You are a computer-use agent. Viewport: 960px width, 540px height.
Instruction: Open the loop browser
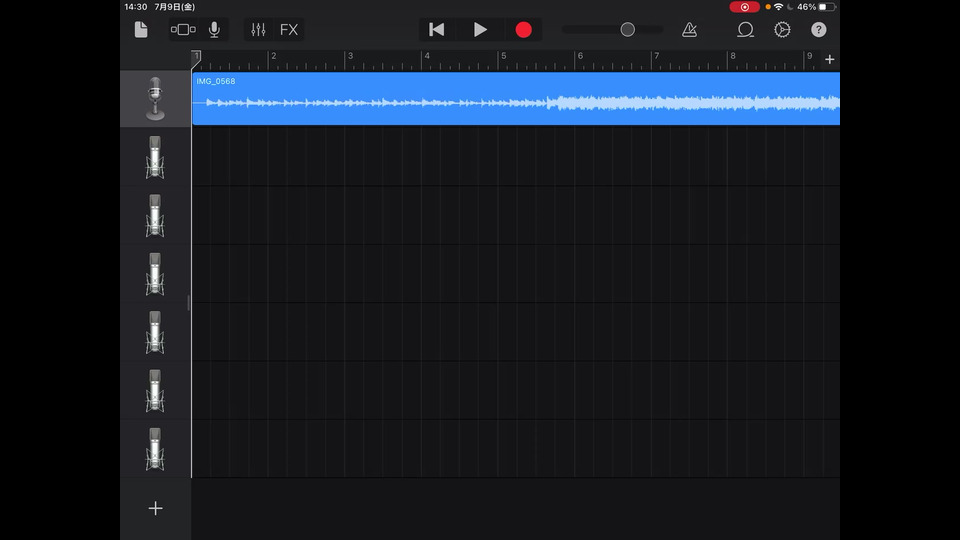click(x=745, y=29)
